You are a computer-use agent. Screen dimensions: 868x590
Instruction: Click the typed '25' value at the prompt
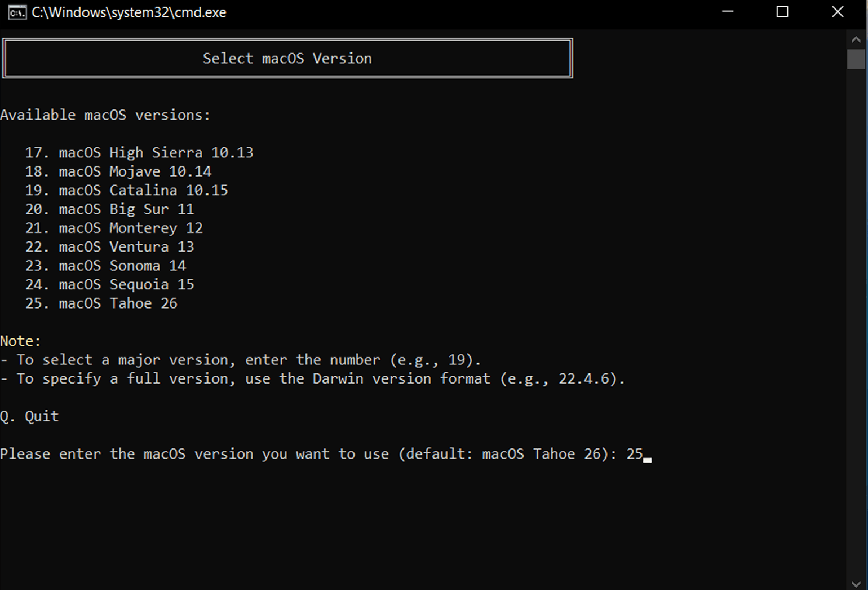click(635, 454)
